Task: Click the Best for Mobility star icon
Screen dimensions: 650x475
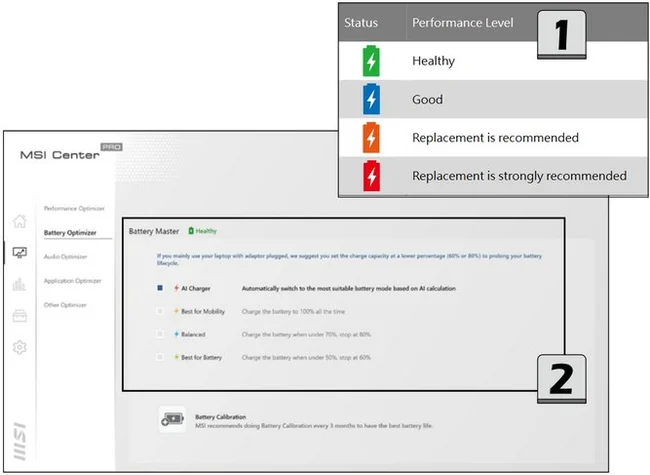Action: pos(177,311)
